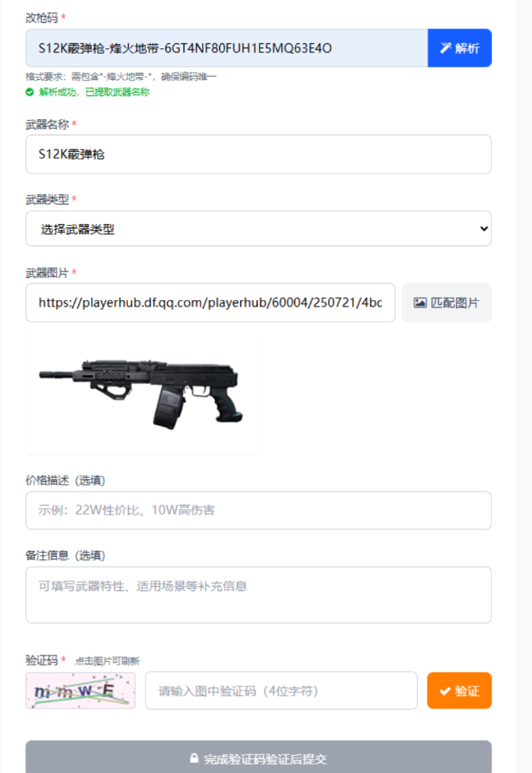The height and width of the screenshot is (773, 532).
Task: Click the 备注信息 textarea
Action: (258, 595)
